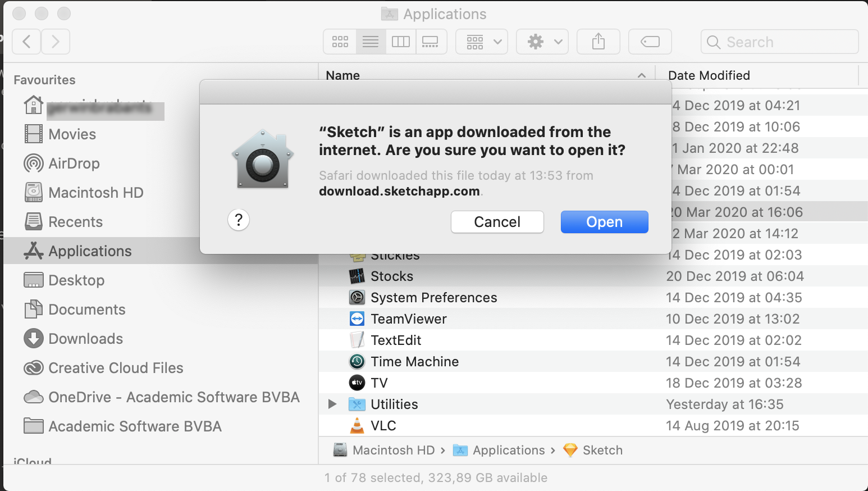
Task: Select the System Preferences row name
Action: click(434, 298)
